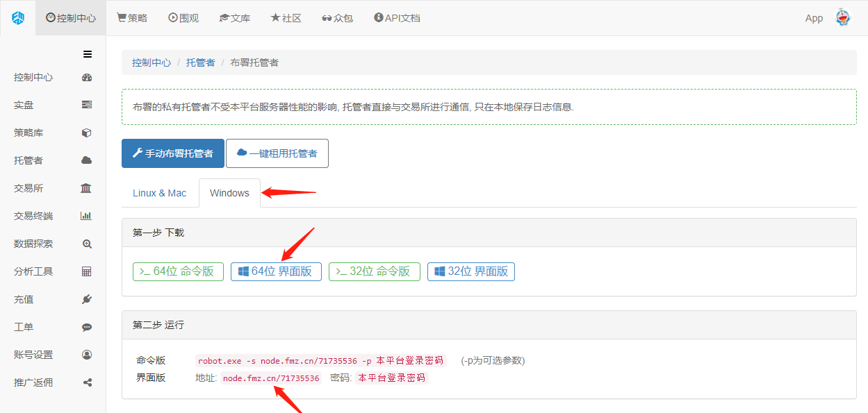Click the App link in the top bar
868x413 pixels.
814,18
